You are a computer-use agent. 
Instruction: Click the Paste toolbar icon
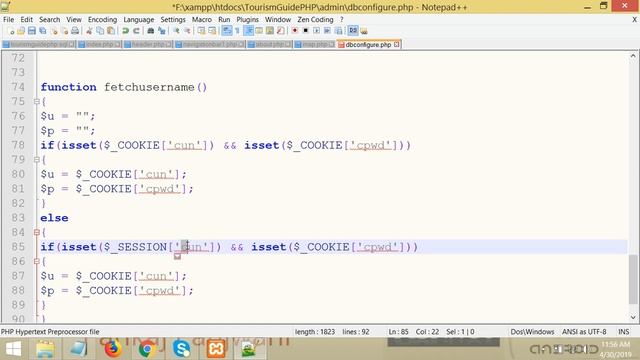coord(111,31)
